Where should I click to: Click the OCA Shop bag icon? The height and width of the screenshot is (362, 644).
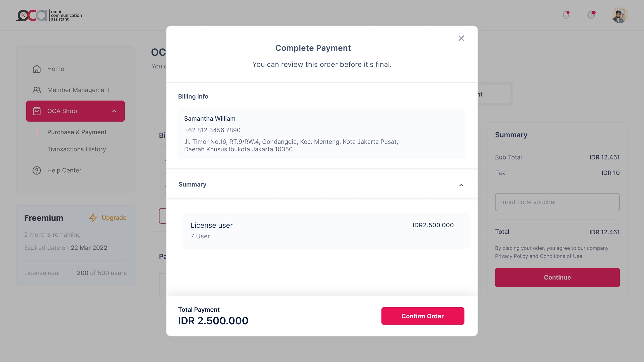pyautogui.click(x=37, y=111)
